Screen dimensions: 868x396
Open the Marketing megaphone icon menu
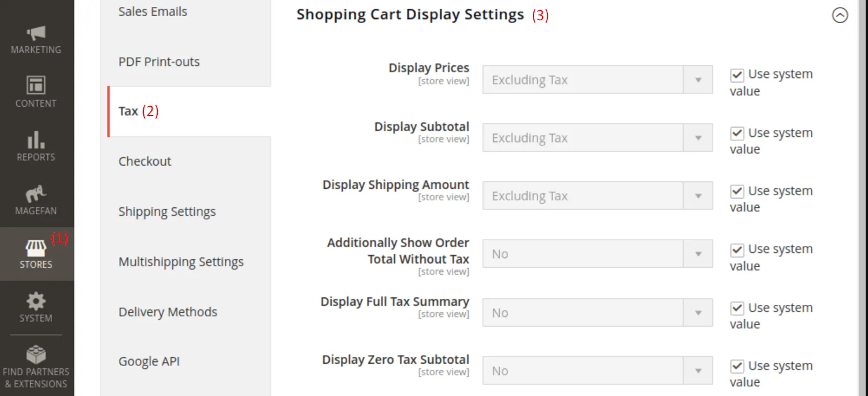point(36,33)
